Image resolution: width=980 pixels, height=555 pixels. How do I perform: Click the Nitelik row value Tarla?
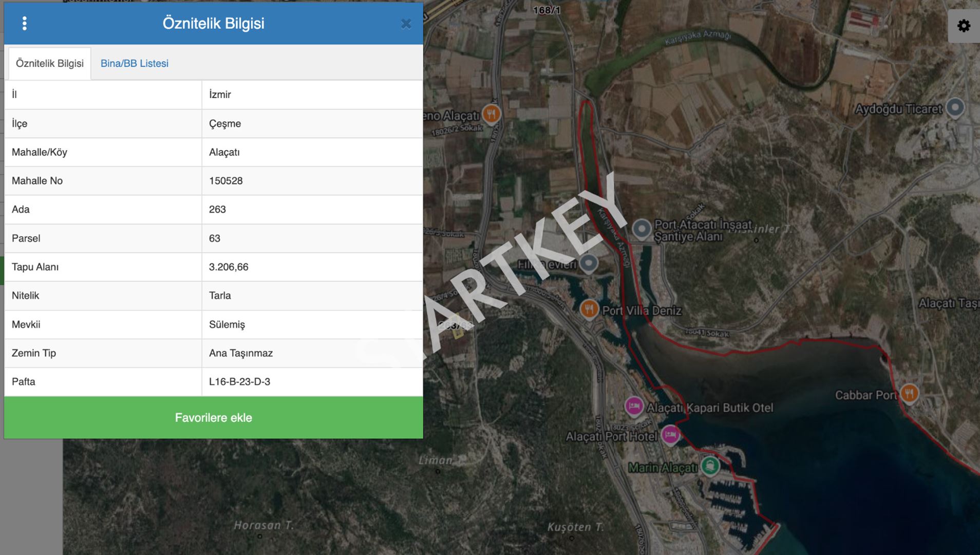pos(220,295)
